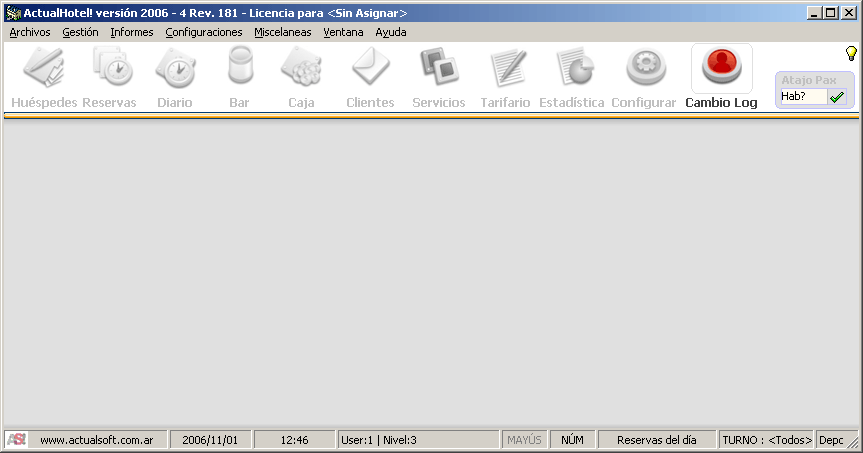Open the Archivos menu
863x453 pixels.
click(29, 32)
